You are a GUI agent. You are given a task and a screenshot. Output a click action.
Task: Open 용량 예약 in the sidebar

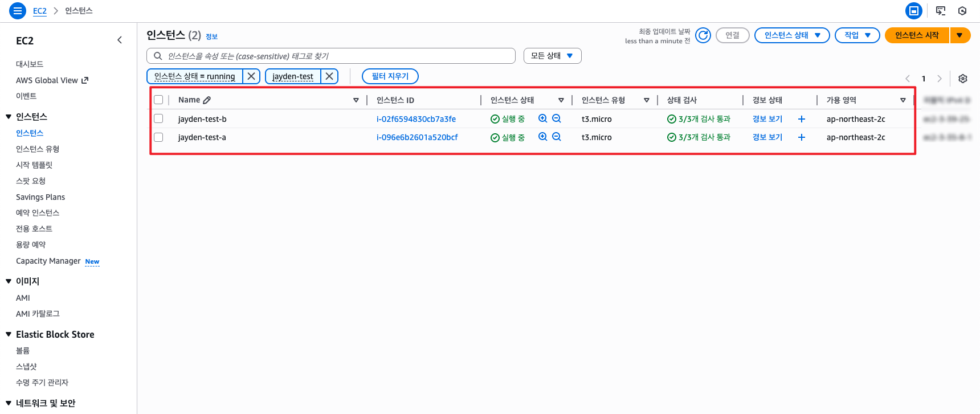pyautogui.click(x=31, y=245)
